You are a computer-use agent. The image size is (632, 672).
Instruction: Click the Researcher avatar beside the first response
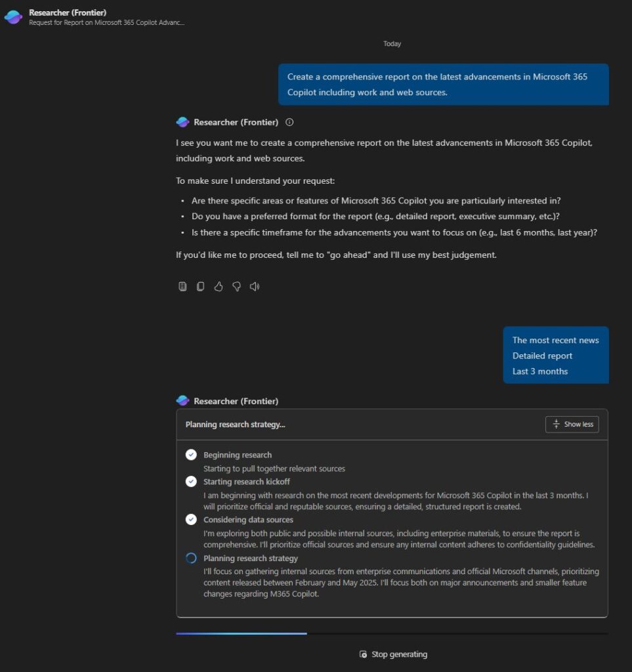tap(182, 122)
